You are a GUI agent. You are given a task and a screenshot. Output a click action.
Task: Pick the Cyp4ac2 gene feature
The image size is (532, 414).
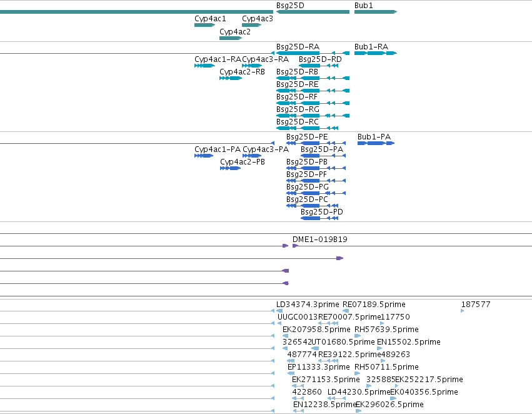[231, 38]
